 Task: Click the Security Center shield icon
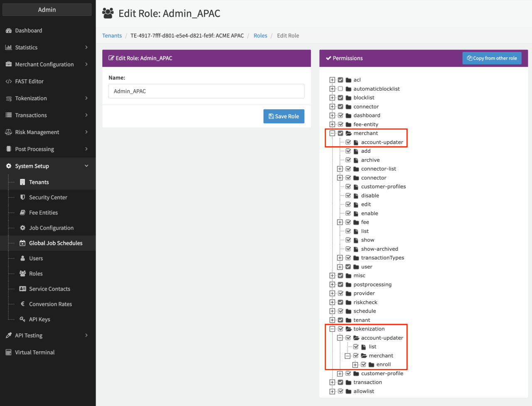coord(22,198)
